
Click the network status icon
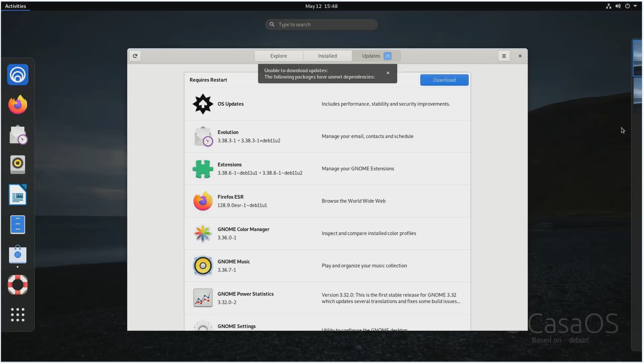point(608,6)
